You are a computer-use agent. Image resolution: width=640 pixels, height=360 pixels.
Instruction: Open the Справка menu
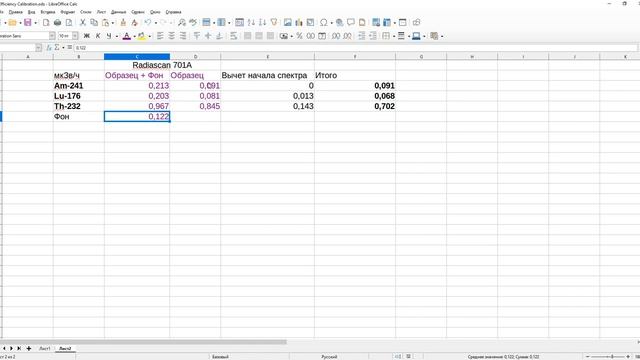173,12
